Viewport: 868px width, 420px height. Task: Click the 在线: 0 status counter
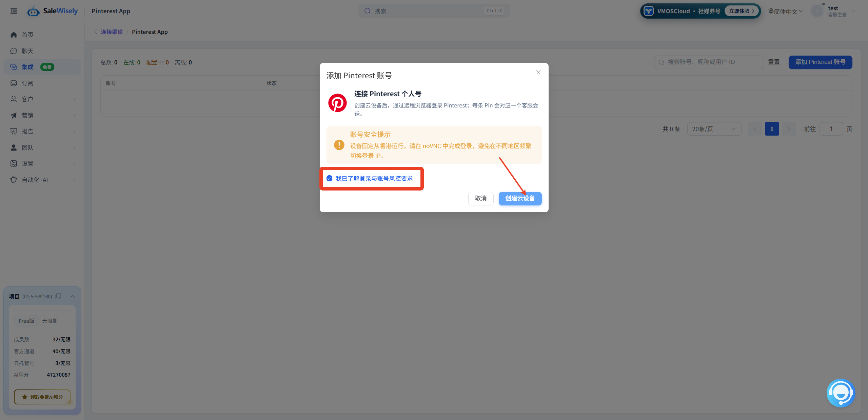132,62
